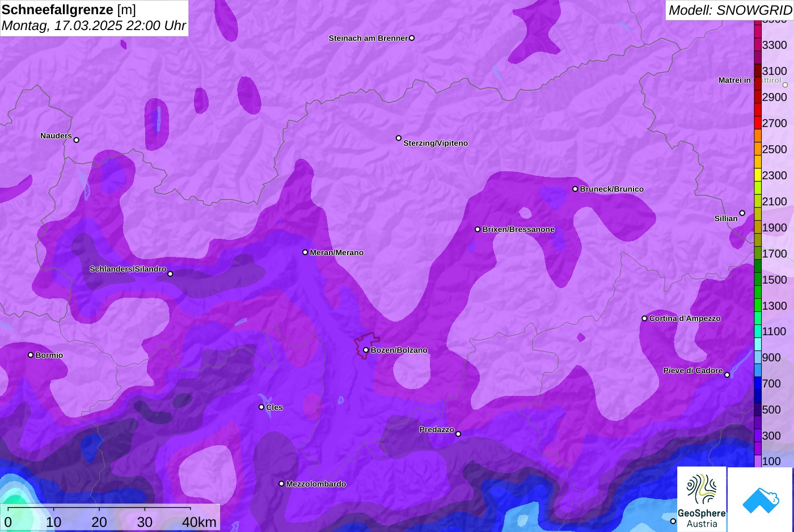Click the Modell: SNOWGRID label

pos(730,10)
